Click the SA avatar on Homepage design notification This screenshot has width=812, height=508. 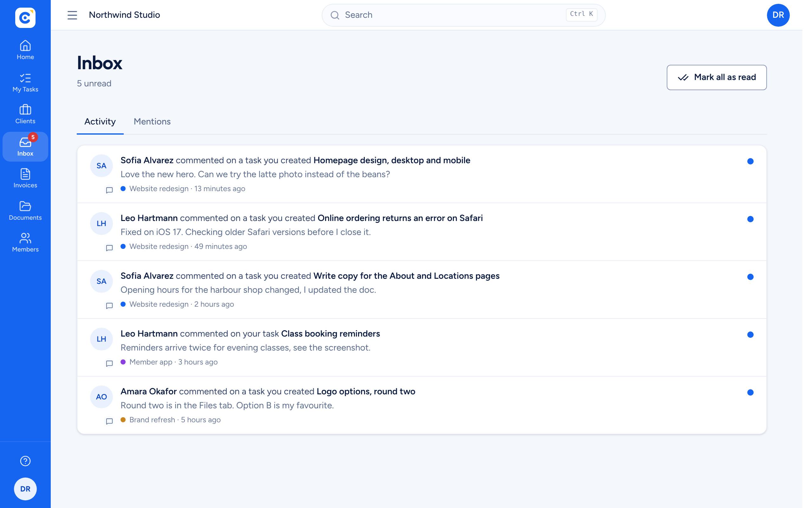(101, 166)
